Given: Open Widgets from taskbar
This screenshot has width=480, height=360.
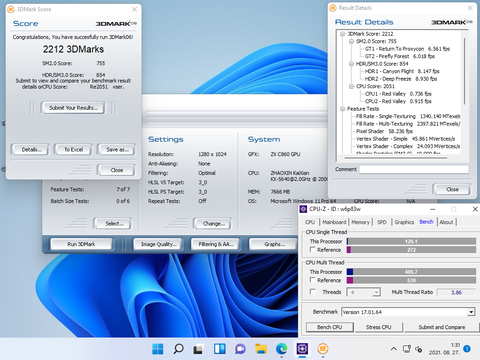Looking at the screenshot, I should 220,349.
